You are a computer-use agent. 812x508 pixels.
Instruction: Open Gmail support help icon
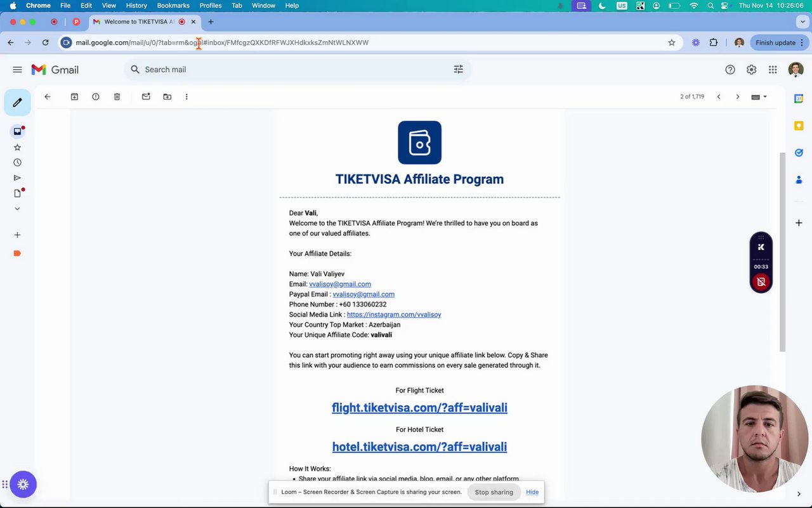coord(730,70)
